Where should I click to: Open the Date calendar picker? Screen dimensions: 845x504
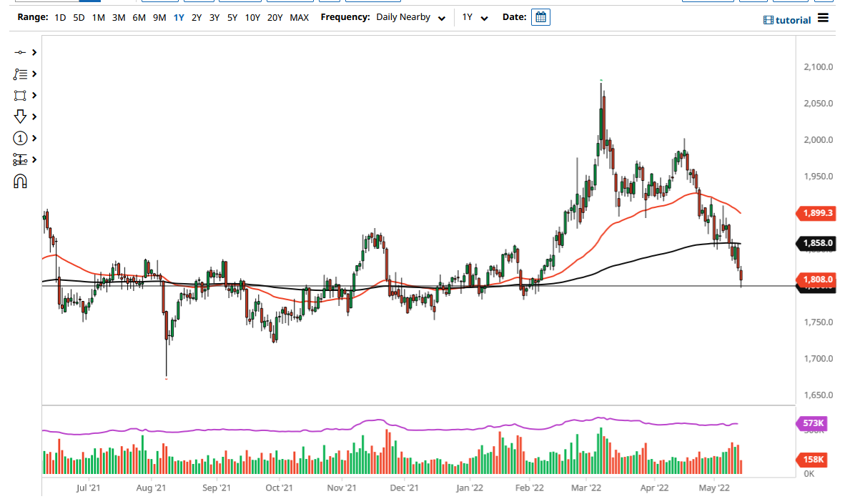click(x=540, y=17)
